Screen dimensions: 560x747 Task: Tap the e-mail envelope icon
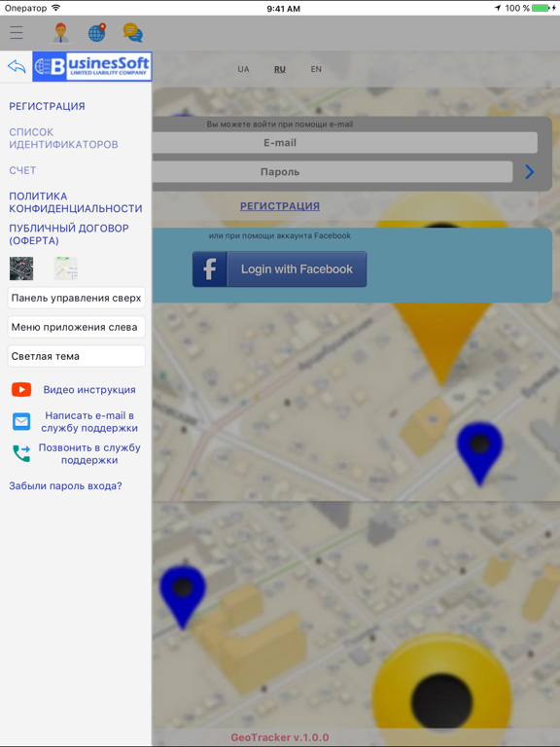click(x=21, y=421)
